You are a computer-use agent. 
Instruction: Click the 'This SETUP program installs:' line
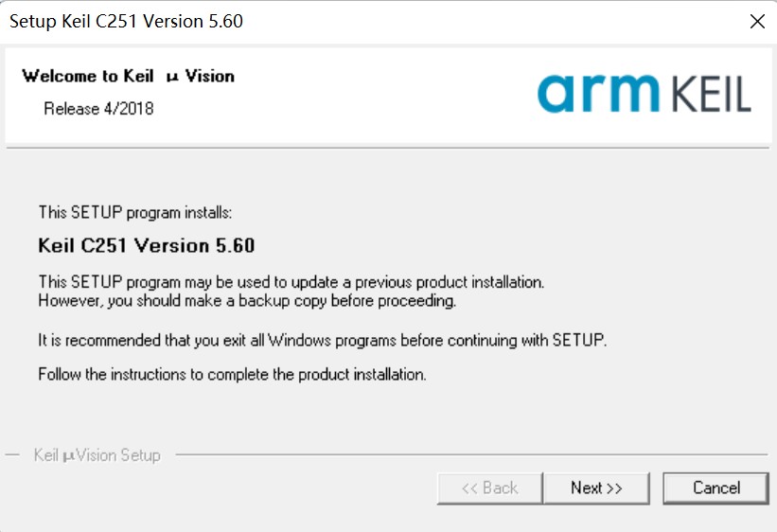(135, 213)
